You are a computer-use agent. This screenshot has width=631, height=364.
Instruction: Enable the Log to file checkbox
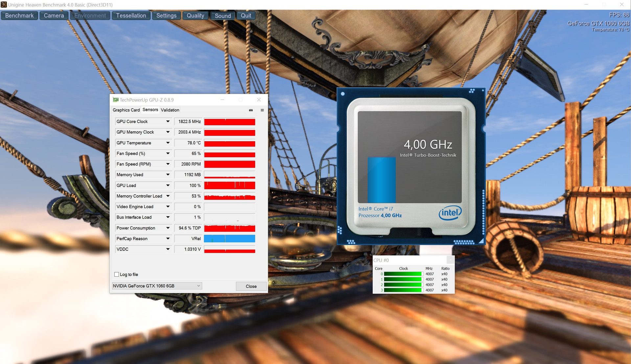coord(117,274)
